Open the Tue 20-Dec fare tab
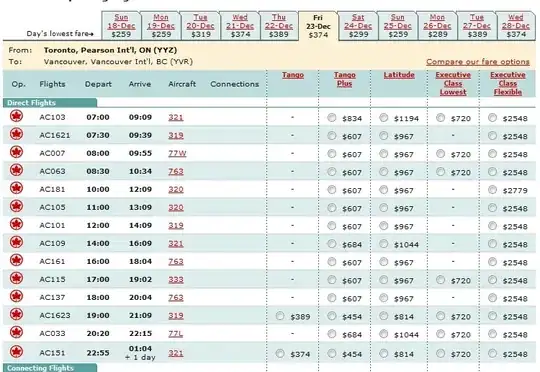Image resolution: width=540 pixels, height=372 pixels. click(x=200, y=26)
